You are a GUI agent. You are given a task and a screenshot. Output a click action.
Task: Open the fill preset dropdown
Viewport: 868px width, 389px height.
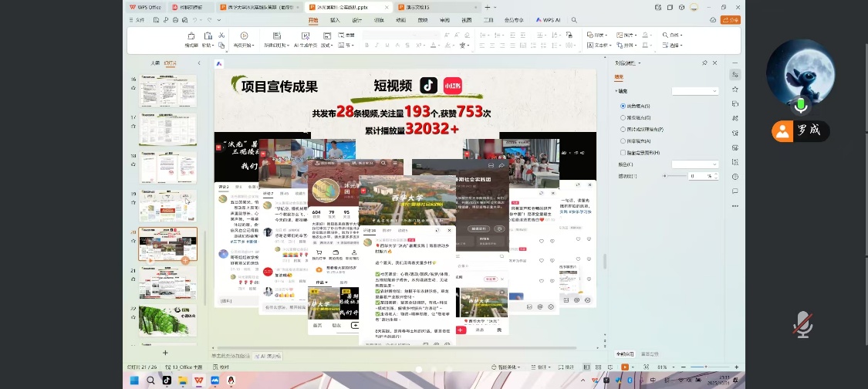click(694, 91)
